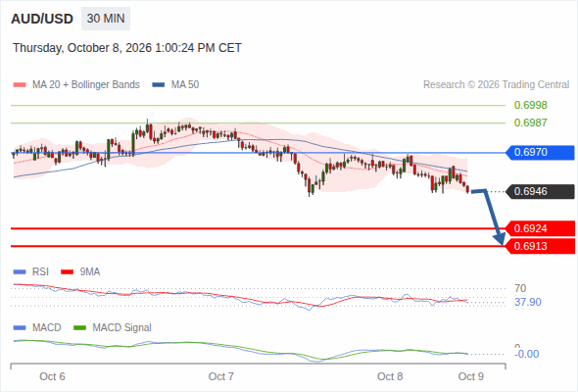Click the MACD Signal legend label

click(x=122, y=328)
